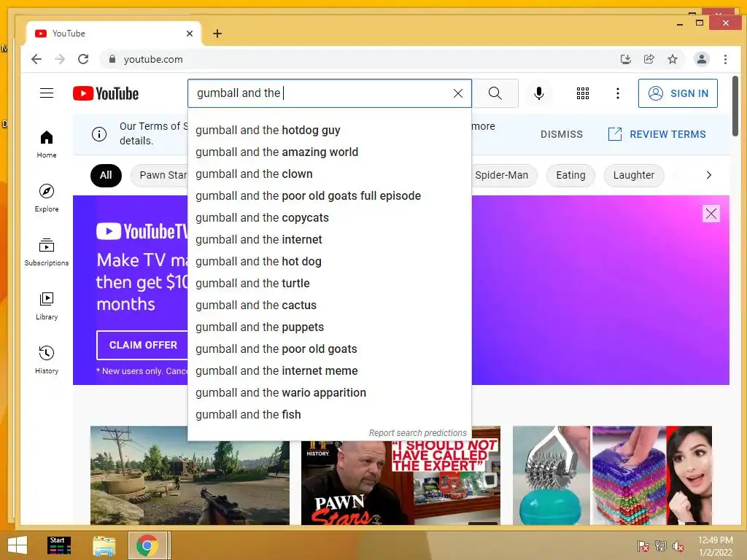The width and height of the screenshot is (747, 560).
Task: Choose suggestion 'gumball and the amazing world'
Action: pyautogui.click(x=330, y=152)
